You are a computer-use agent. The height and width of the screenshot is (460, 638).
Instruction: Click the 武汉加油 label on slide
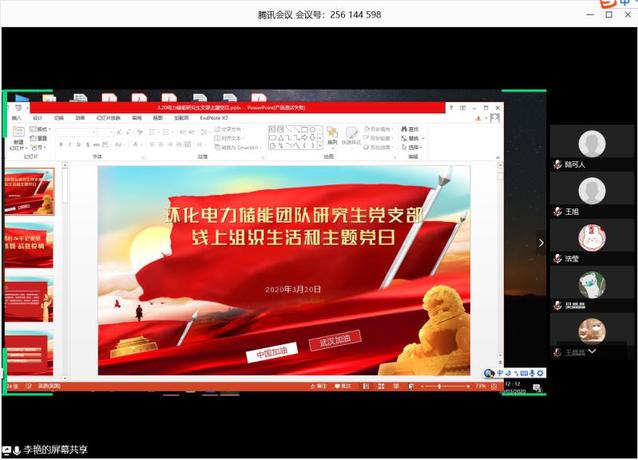pyautogui.click(x=335, y=342)
